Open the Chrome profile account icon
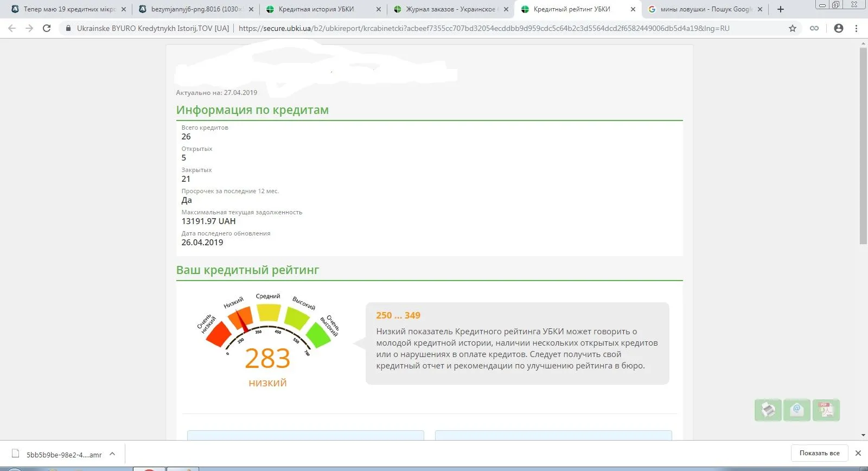Viewport: 868px width, 471px height. click(839, 28)
